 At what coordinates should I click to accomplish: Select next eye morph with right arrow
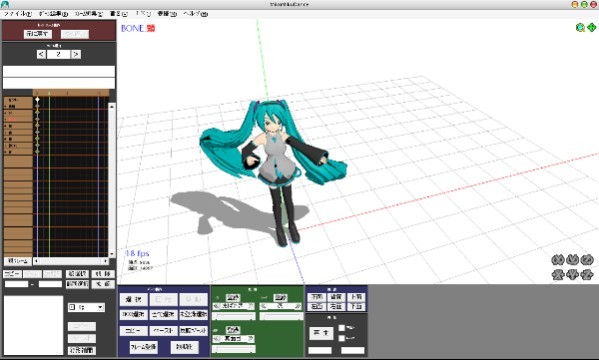(x=251, y=306)
